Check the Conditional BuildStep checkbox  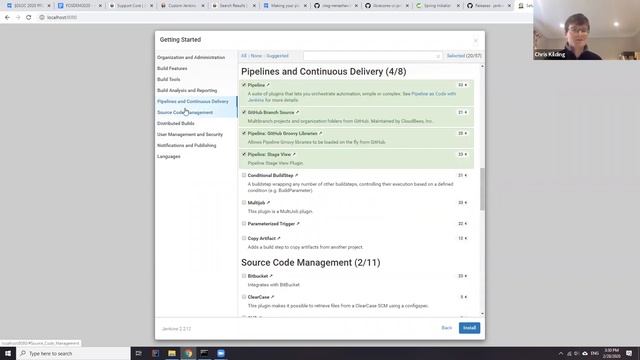(244, 175)
